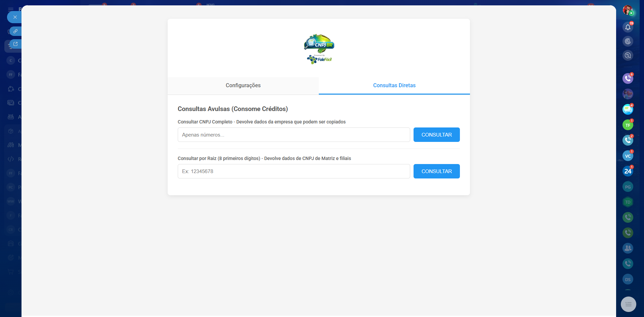Image resolution: width=644 pixels, height=317 pixels.
Task: Copy the panel link using the chain icon
Action: 15,31
